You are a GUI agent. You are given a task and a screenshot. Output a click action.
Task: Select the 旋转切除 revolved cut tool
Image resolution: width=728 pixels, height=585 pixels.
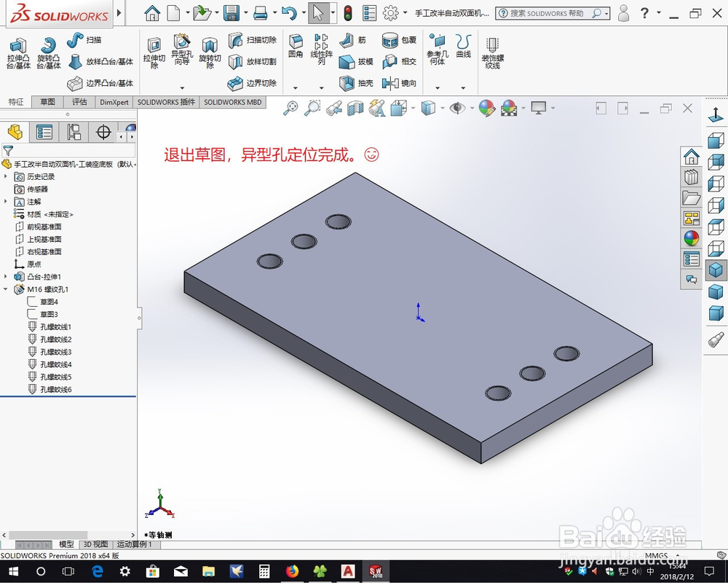[x=210, y=53]
